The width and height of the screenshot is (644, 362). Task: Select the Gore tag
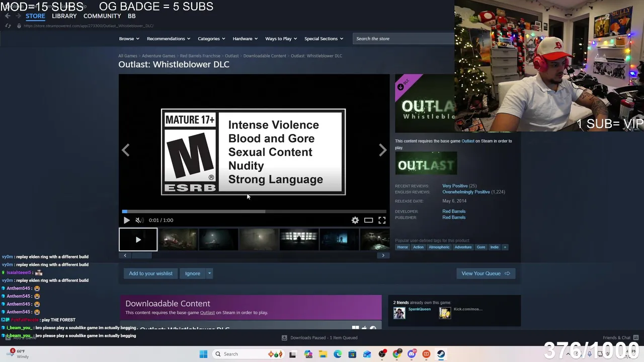481,247
